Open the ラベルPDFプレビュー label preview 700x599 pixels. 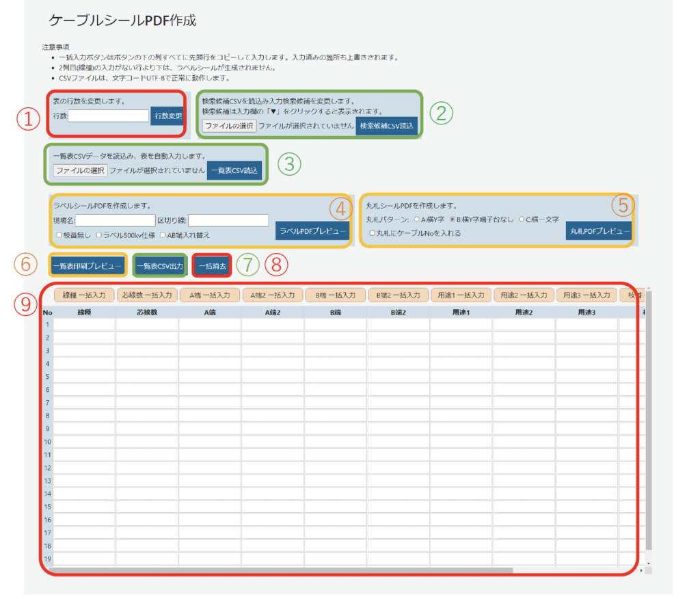click(x=313, y=231)
